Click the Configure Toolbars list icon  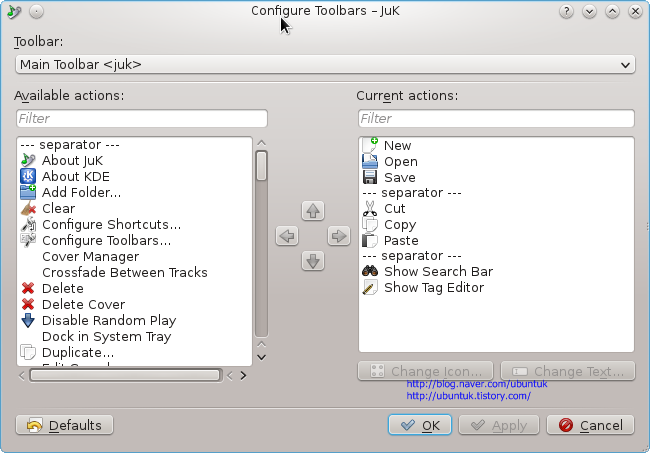coord(28,240)
